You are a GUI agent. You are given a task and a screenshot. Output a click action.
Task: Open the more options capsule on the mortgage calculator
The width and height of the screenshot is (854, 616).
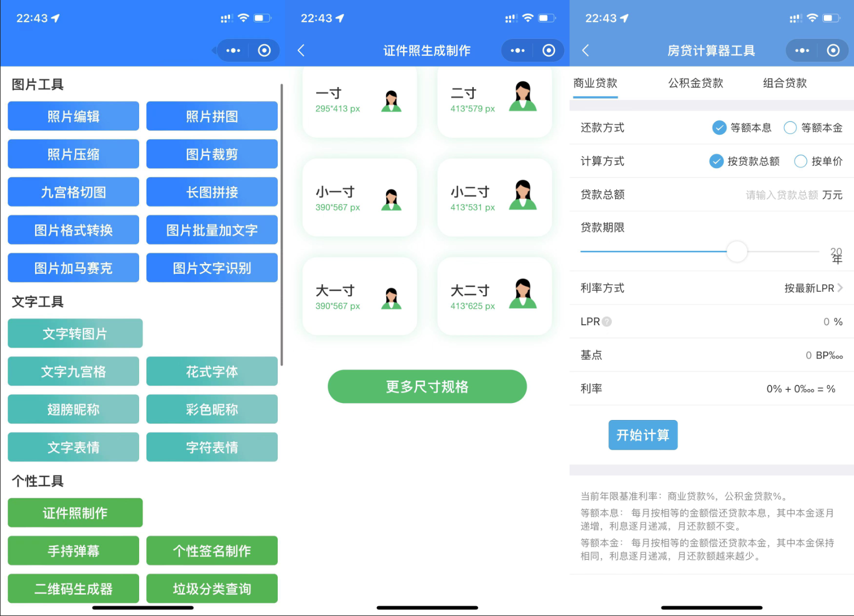[x=800, y=50]
